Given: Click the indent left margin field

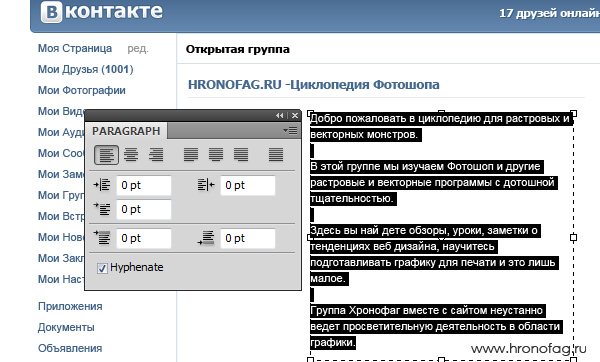Looking at the screenshot, I should pyautogui.click(x=143, y=186).
